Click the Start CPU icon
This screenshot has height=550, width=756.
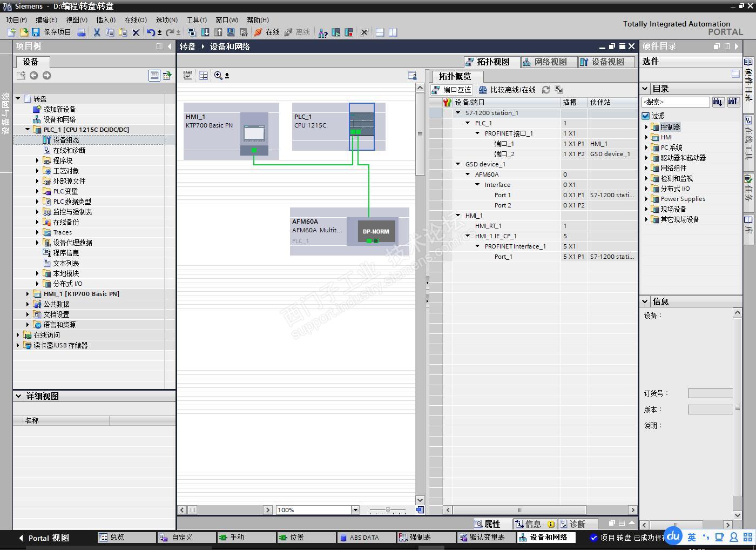point(336,32)
